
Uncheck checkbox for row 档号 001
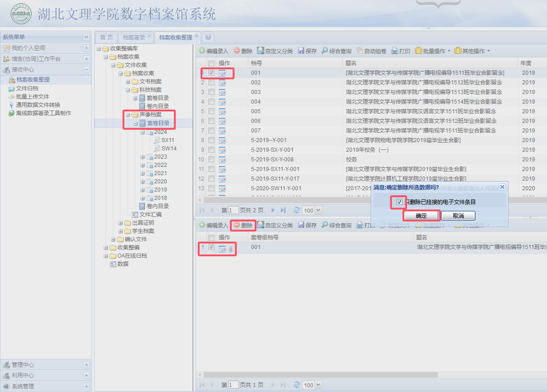tap(212, 73)
